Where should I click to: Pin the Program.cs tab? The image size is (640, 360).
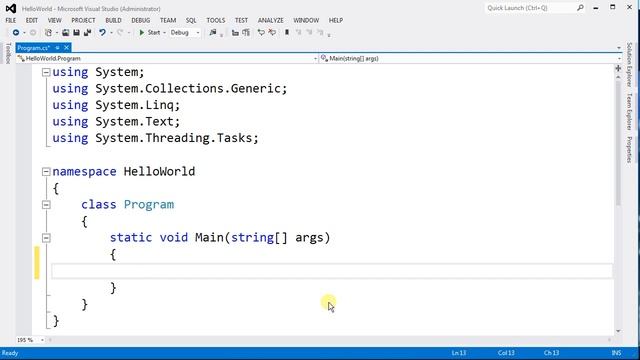pos(58,48)
